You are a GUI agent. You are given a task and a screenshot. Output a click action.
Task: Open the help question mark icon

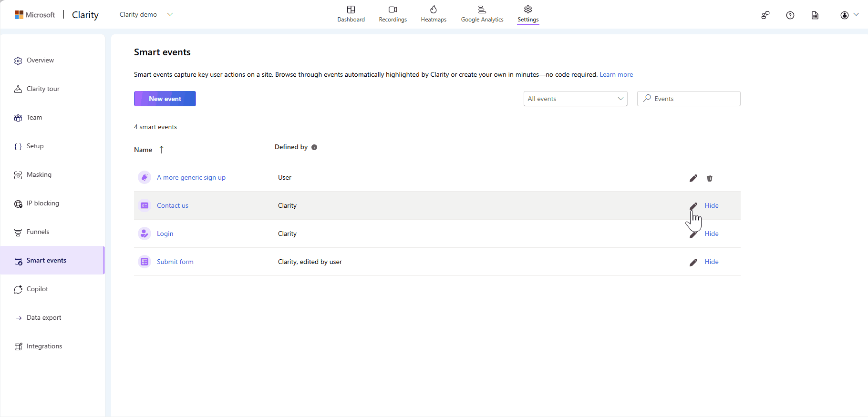tap(790, 15)
